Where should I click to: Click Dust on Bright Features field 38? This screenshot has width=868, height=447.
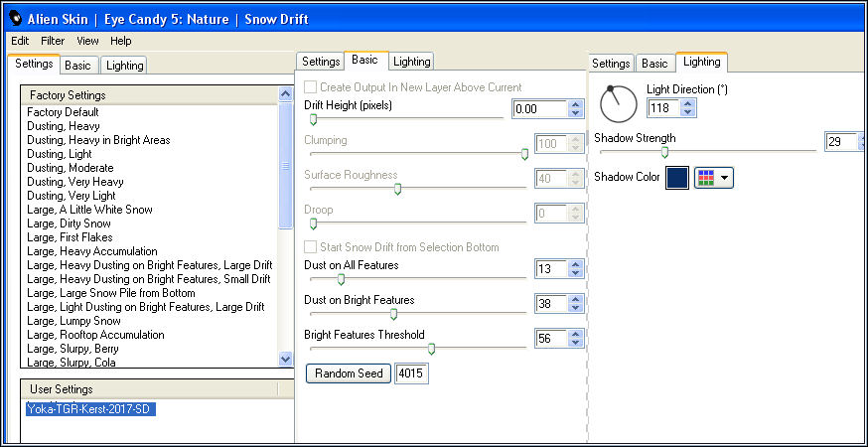click(x=551, y=304)
